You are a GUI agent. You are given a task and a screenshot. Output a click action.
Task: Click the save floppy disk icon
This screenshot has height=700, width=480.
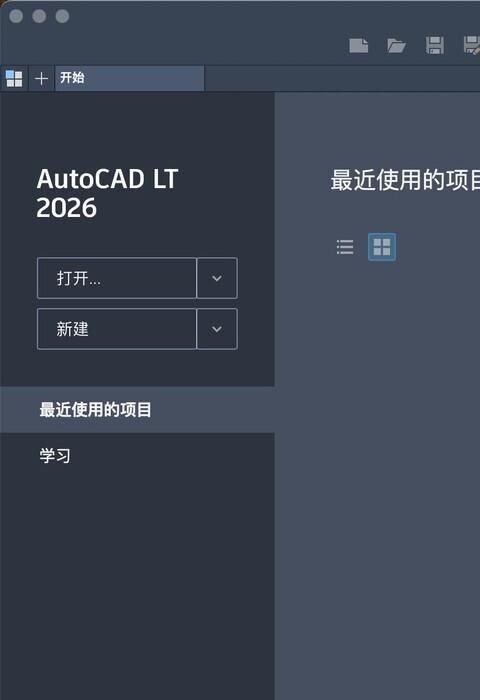pyautogui.click(x=435, y=46)
